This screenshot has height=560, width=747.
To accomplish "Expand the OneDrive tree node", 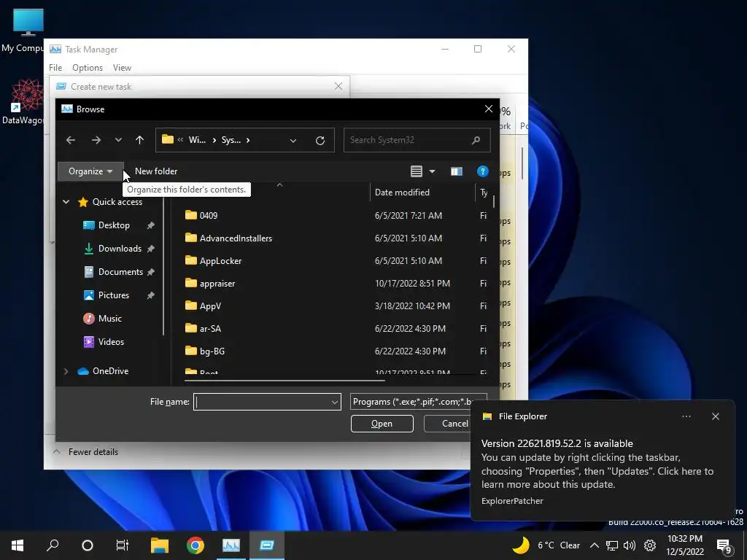I will [x=66, y=371].
